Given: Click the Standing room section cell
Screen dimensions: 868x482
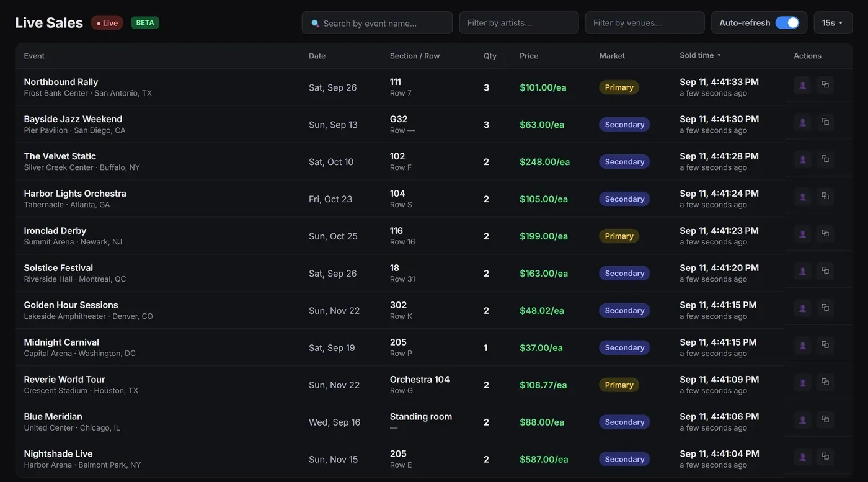Looking at the screenshot, I should click(x=421, y=417).
